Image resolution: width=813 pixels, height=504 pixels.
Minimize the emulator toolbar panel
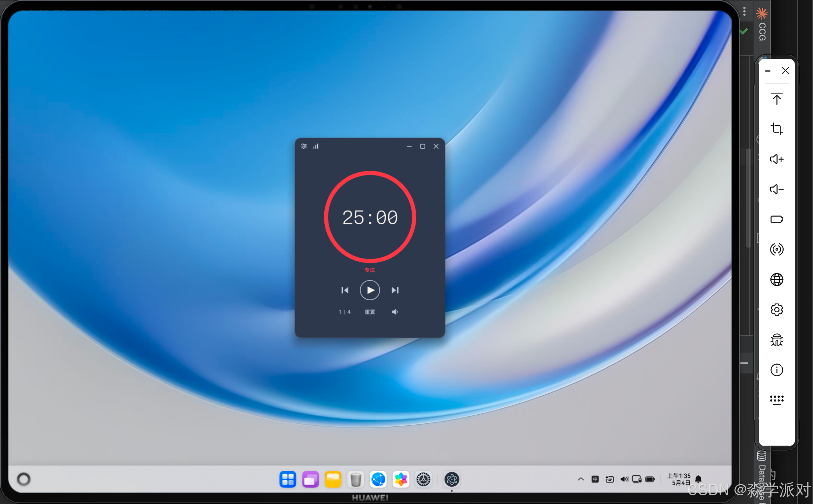tap(768, 71)
